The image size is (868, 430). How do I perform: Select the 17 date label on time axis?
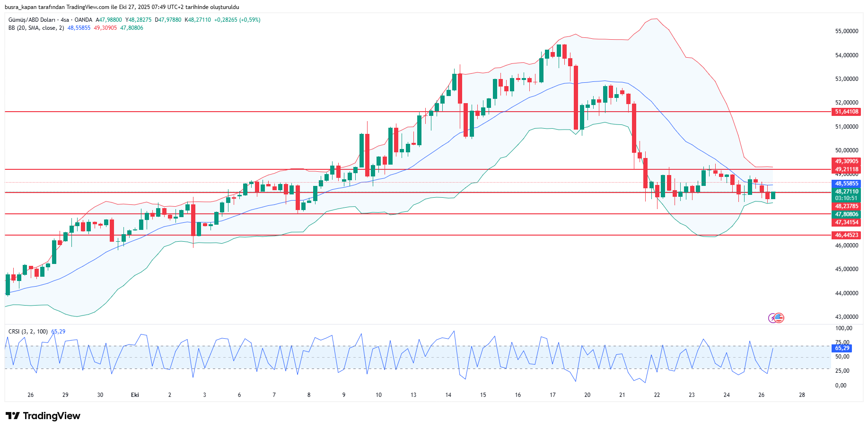[x=552, y=395]
